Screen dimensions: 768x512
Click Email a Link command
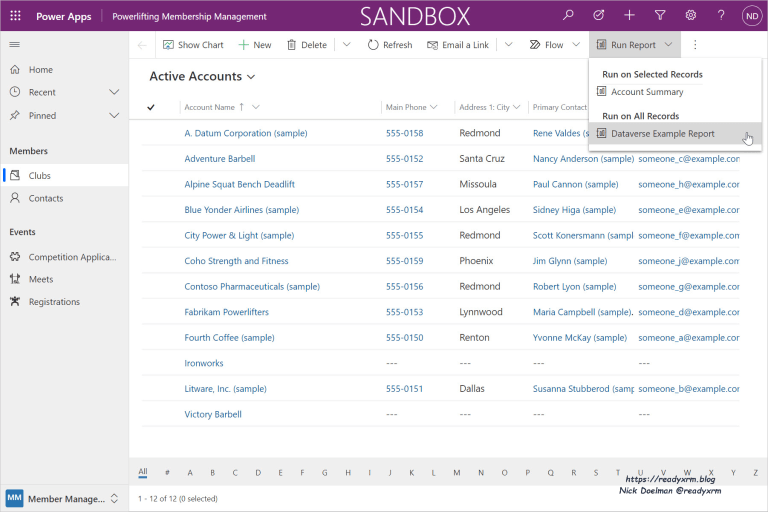click(458, 45)
